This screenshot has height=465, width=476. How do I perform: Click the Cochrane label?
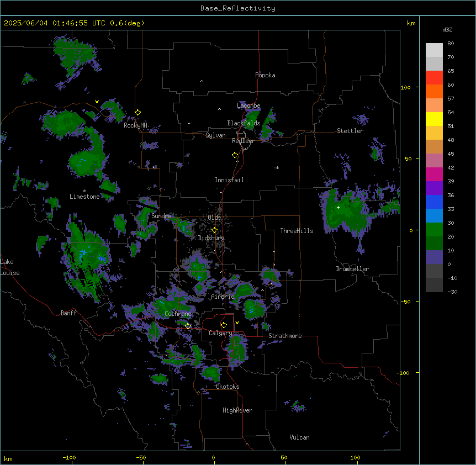[178, 314]
